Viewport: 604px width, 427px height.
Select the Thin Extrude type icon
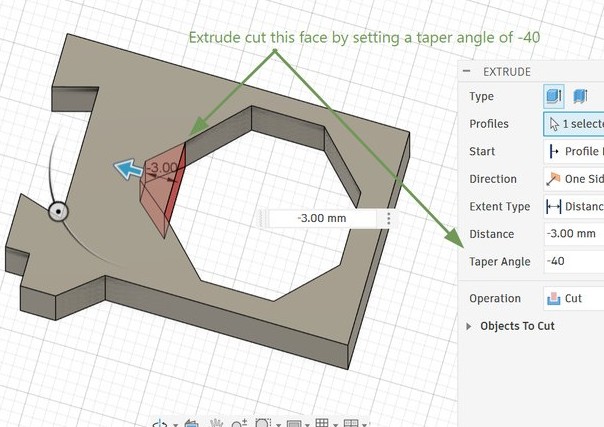[581, 96]
